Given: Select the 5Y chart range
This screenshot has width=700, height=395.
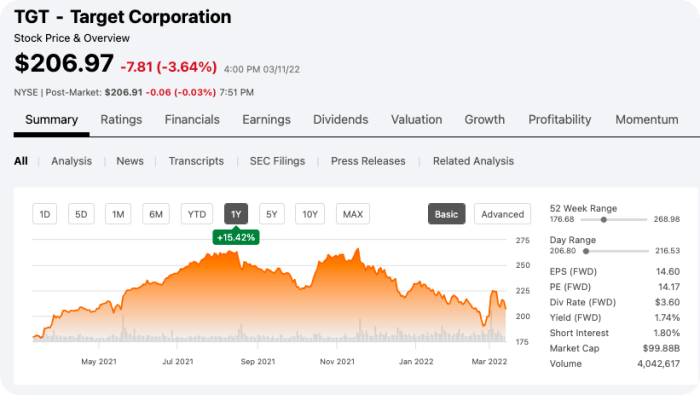Looking at the screenshot, I should [x=272, y=214].
